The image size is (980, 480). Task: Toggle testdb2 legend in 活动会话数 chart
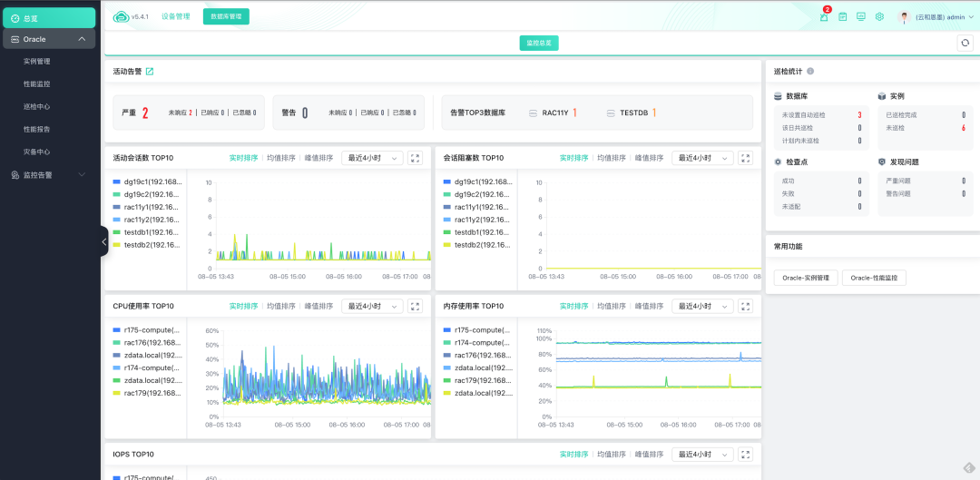pyautogui.click(x=148, y=245)
